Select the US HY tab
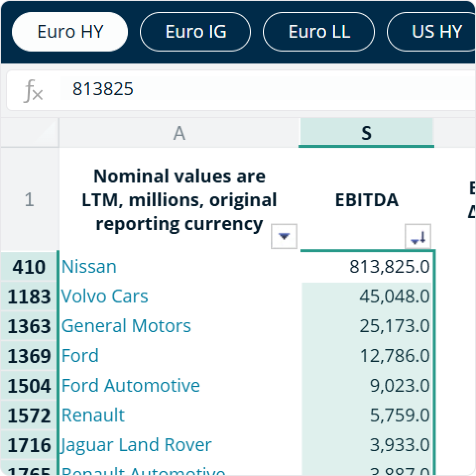The image size is (476, 476). [x=436, y=32]
